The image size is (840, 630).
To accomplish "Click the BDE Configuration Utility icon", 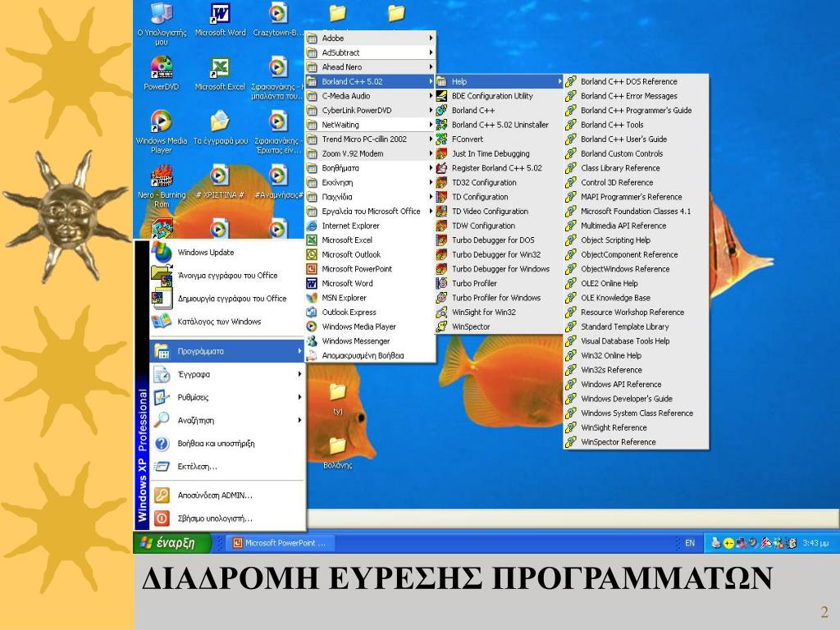I will pyautogui.click(x=441, y=96).
